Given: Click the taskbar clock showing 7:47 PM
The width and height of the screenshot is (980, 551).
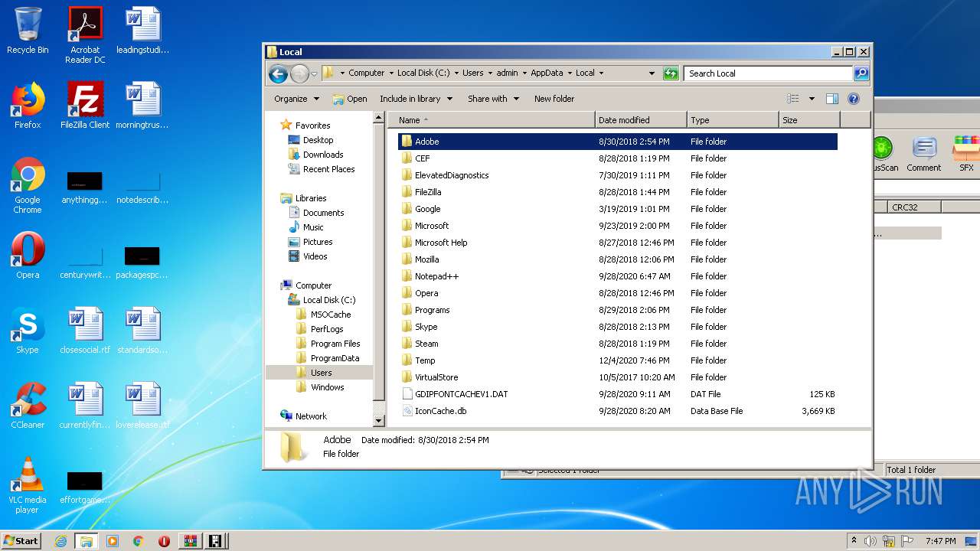Looking at the screenshot, I should tap(940, 541).
